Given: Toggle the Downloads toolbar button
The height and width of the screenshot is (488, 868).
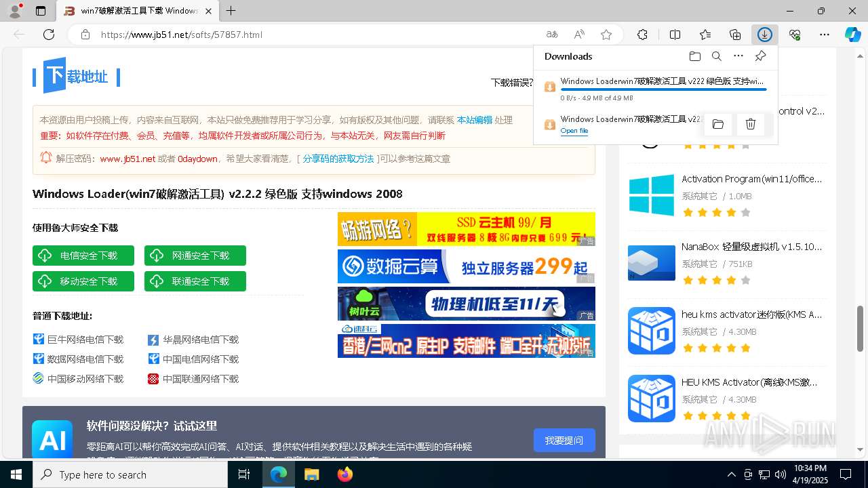Looking at the screenshot, I should [765, 35].
